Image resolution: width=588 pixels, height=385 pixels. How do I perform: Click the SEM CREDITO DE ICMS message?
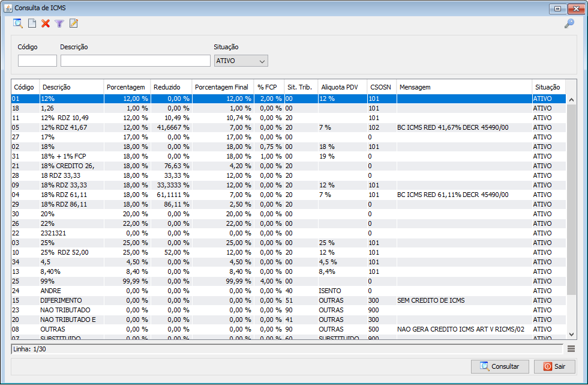click(431, 300)
